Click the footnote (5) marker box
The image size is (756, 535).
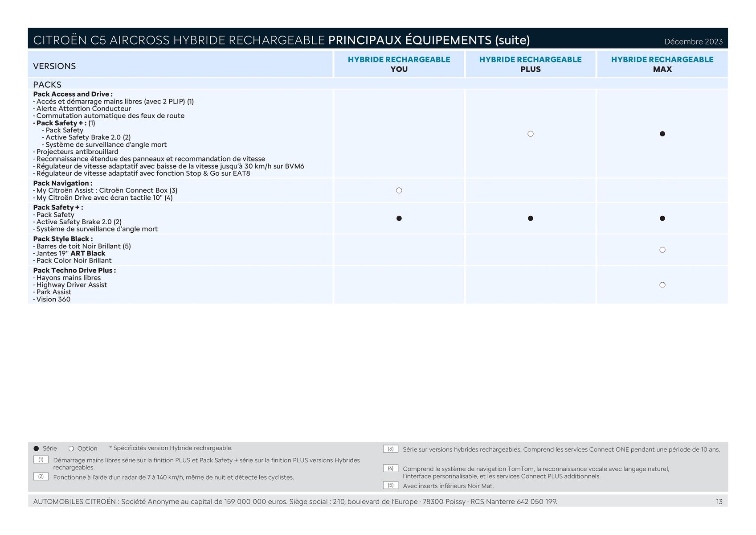(391, 485)
